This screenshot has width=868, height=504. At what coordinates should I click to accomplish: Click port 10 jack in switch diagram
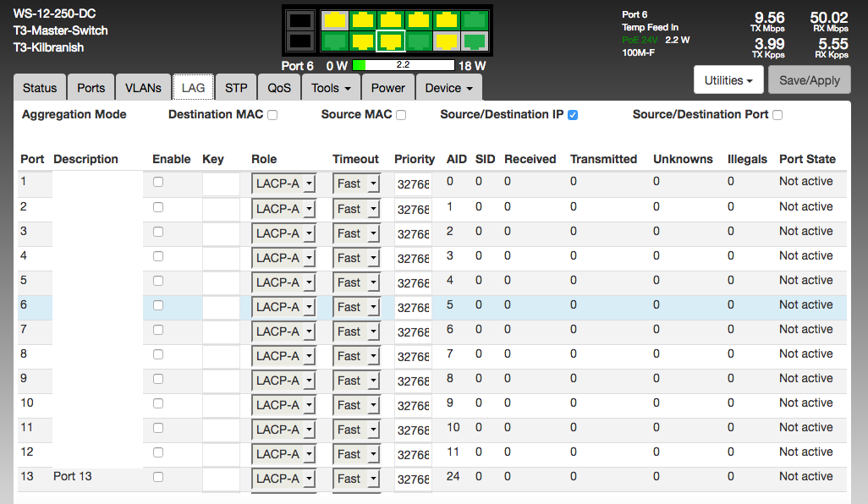tap(446, 41)
